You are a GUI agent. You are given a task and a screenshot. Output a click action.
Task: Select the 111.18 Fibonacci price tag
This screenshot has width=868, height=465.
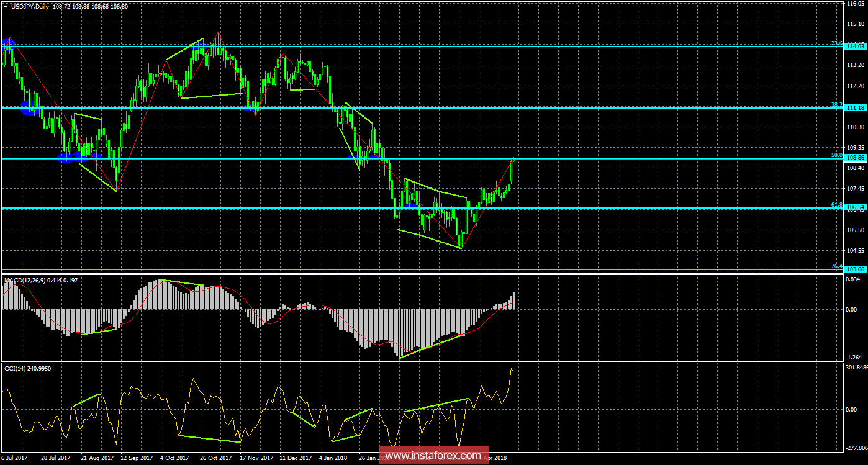click(x=856, y=107)
